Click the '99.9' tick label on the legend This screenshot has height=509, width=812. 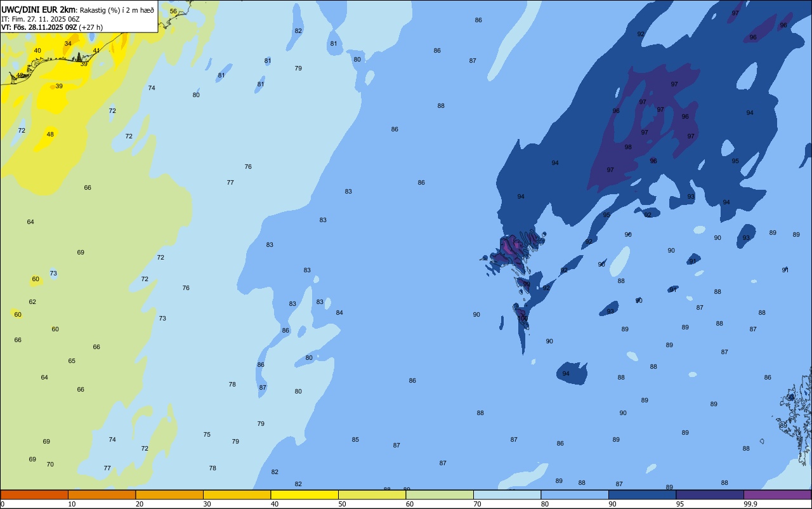pos(750,504)
